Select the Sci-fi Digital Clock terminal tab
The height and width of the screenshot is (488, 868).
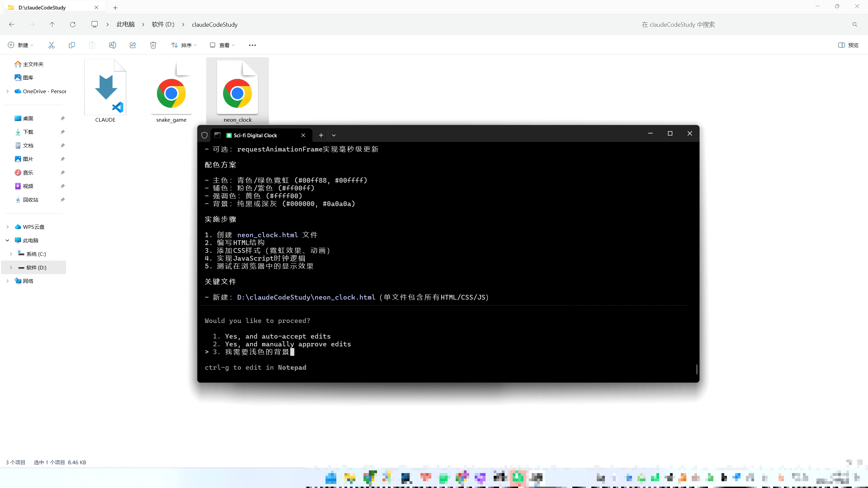point(255,135)
